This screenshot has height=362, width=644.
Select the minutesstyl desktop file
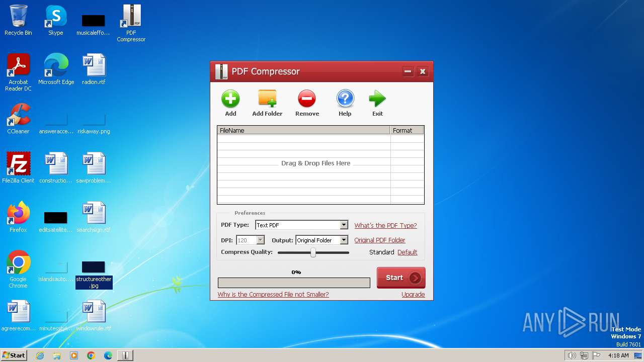point(56,321)
